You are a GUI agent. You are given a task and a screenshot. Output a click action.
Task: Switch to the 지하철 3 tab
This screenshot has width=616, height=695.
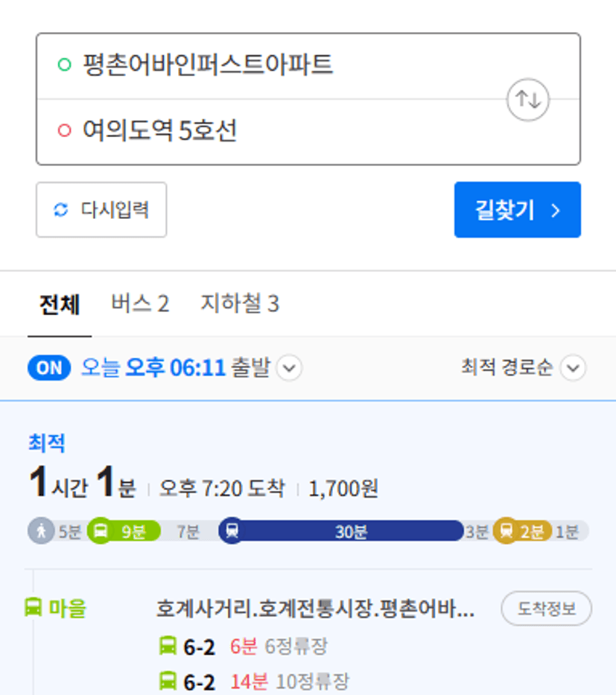coord(240,304)
